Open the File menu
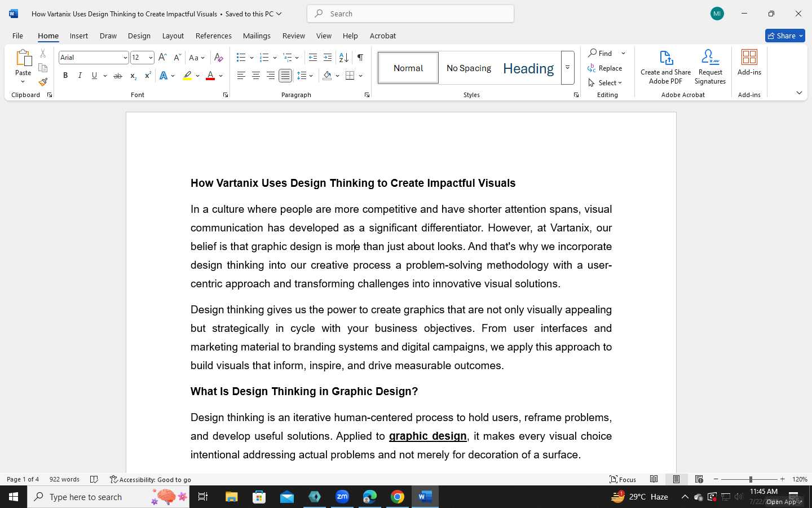 pyautogui.click(x=17, y=36)
